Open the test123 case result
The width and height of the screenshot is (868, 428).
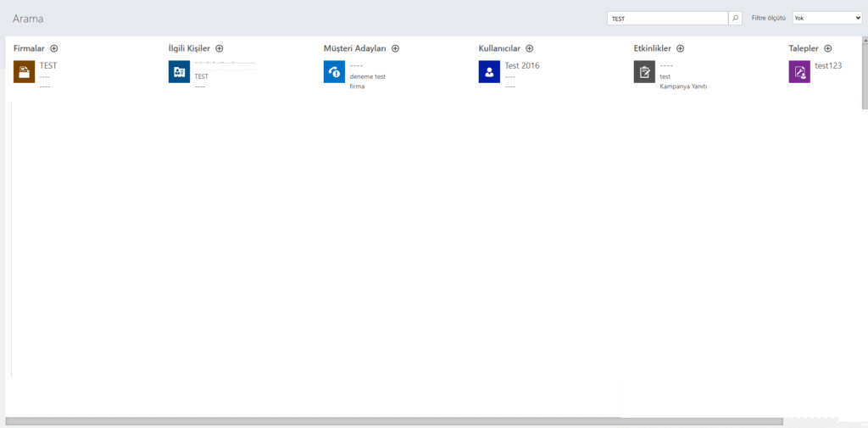click(x=828, y=65)
